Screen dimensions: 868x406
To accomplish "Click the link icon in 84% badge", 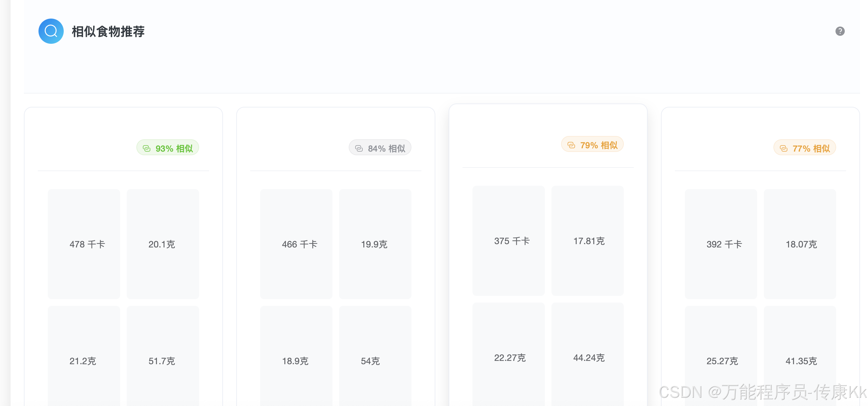I will (359, 148).
